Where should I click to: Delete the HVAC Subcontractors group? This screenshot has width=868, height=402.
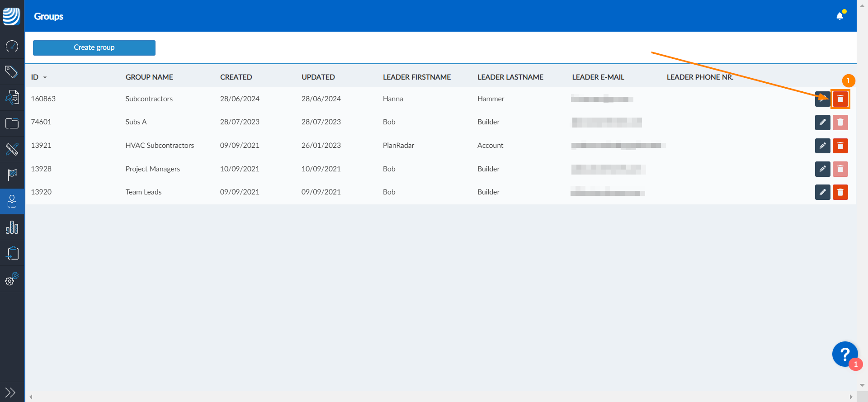coord(840,146)
